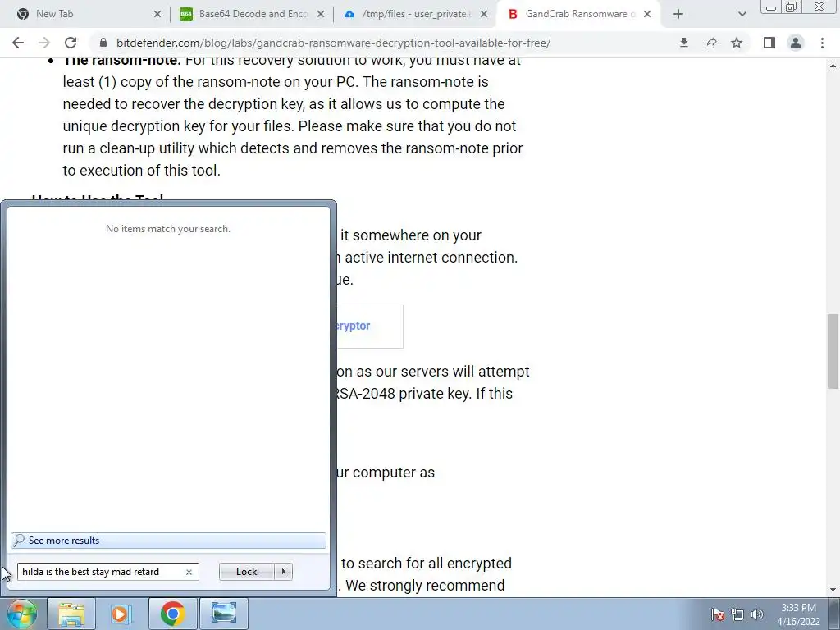Expand the tab search chevron

tap(742, 15)
